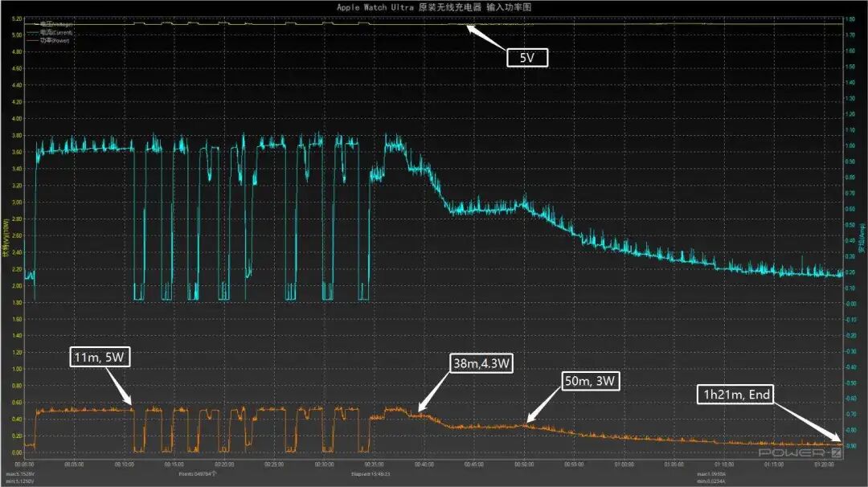This screenshot has height=487, width=868.
Task: Click the 00:55:00 time axis label
Action: 574,464
